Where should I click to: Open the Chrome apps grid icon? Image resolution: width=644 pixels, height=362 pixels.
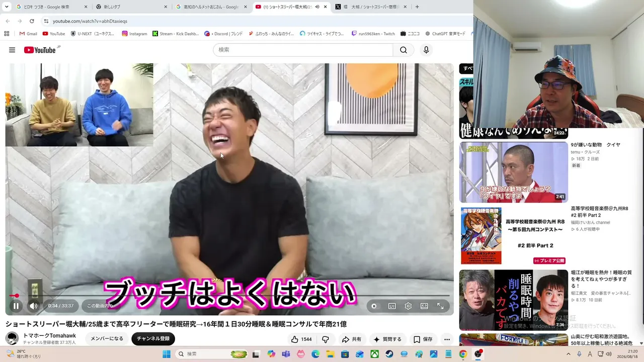click(x=7, y=34)
